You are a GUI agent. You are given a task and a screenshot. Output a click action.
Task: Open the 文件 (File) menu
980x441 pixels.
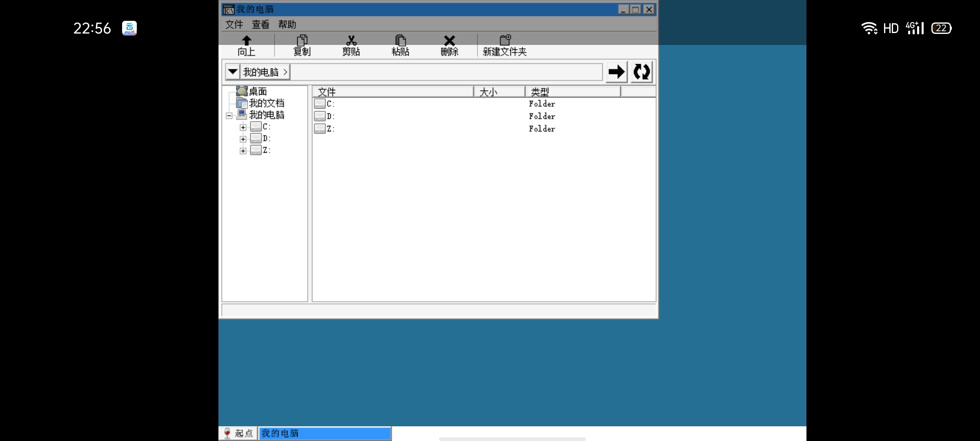point(234,24)
